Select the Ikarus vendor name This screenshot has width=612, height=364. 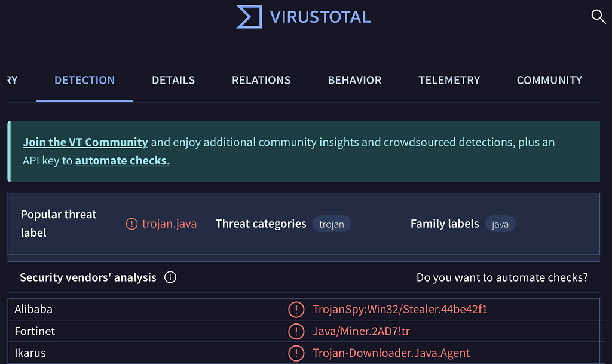tap(30, 353)
